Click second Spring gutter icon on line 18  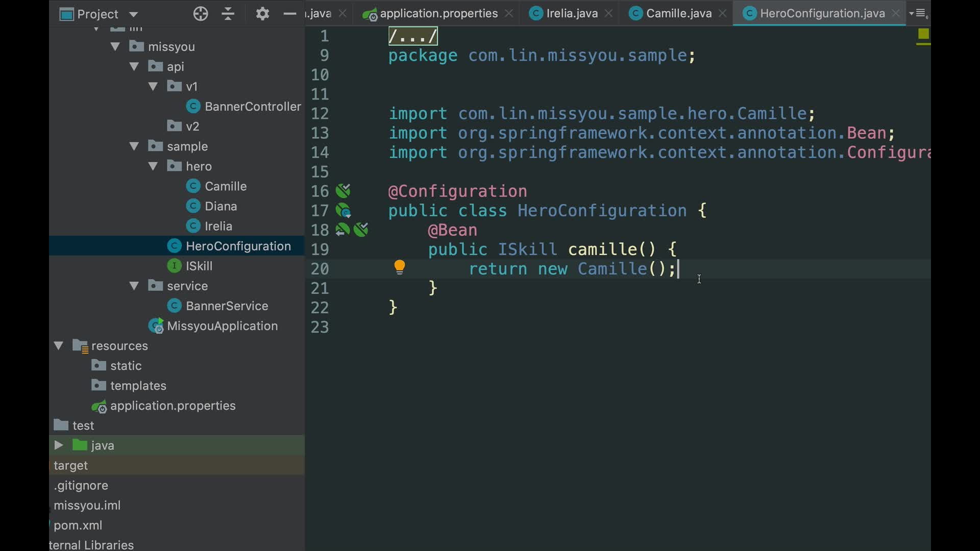(x=361, y=230)
